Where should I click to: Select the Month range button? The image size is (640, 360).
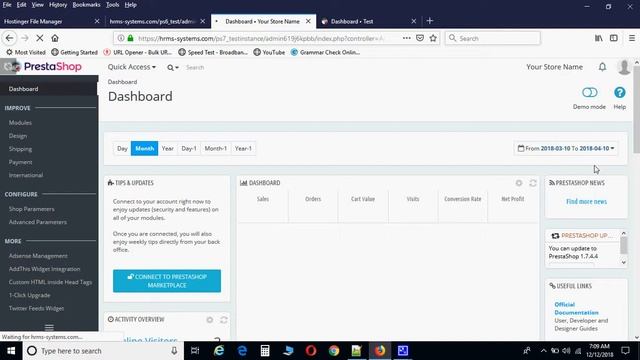(144, 149)
